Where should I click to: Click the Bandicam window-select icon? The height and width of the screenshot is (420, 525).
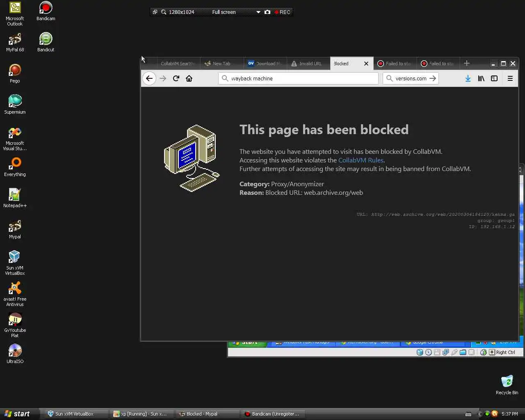(155, 12)
